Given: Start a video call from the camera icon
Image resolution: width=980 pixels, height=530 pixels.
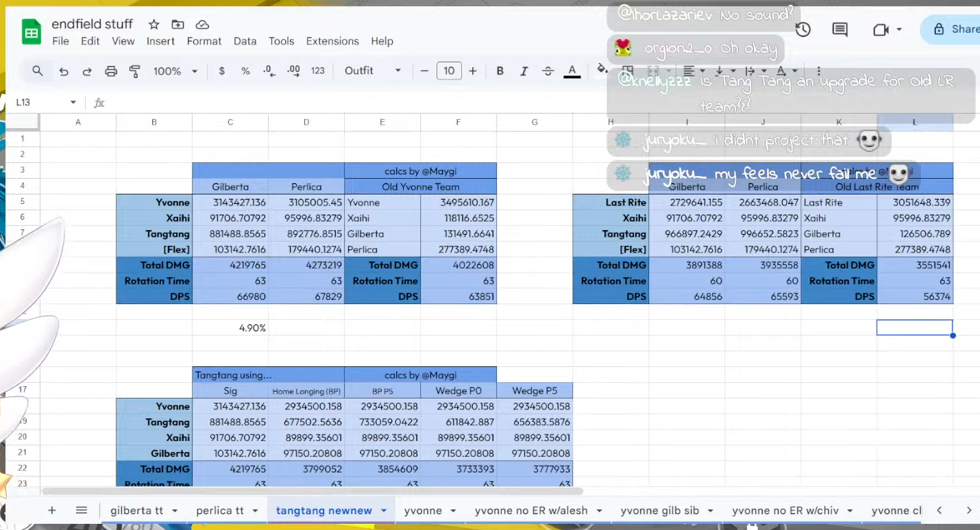Looking at the screenshot, I should click(x=881, y=29).
